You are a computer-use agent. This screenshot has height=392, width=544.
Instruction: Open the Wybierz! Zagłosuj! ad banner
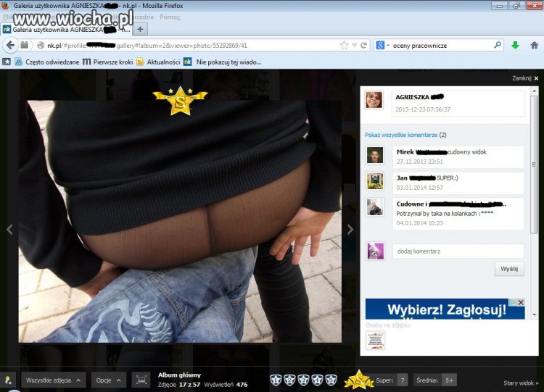click(x=445, y=309)
